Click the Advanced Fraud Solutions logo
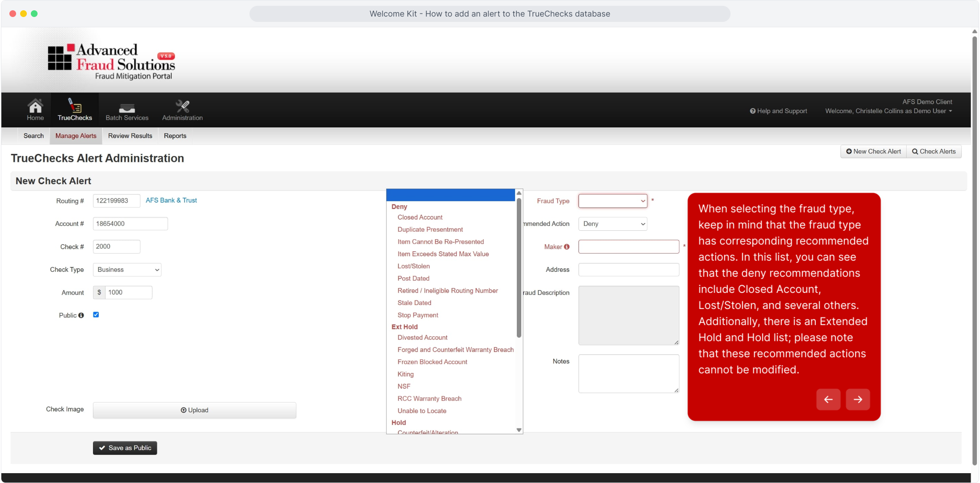Screen dimensions: 980x483 [x=111, y=61]
